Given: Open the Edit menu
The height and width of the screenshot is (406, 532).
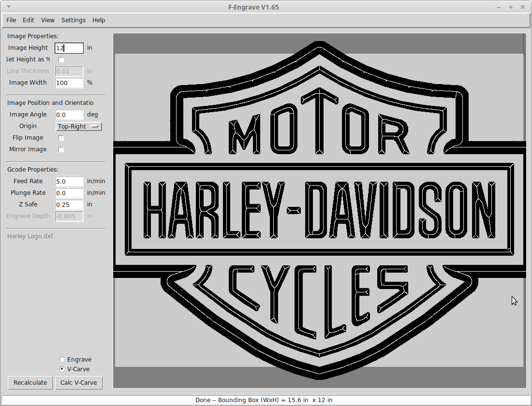Looking at the screenshot, I should [29, 20].
